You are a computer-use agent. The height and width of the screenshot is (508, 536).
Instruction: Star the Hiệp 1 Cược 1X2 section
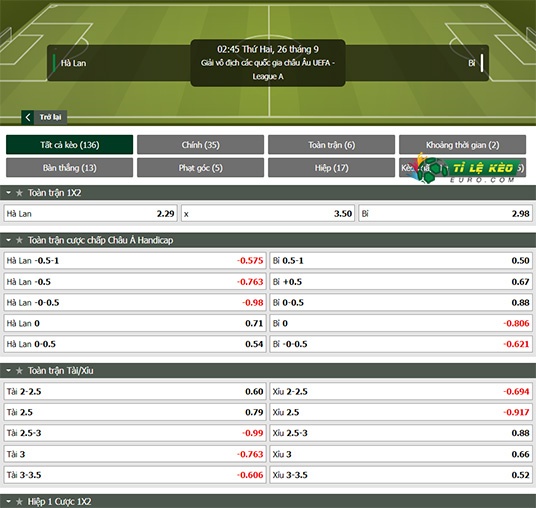tap(19, 502)
